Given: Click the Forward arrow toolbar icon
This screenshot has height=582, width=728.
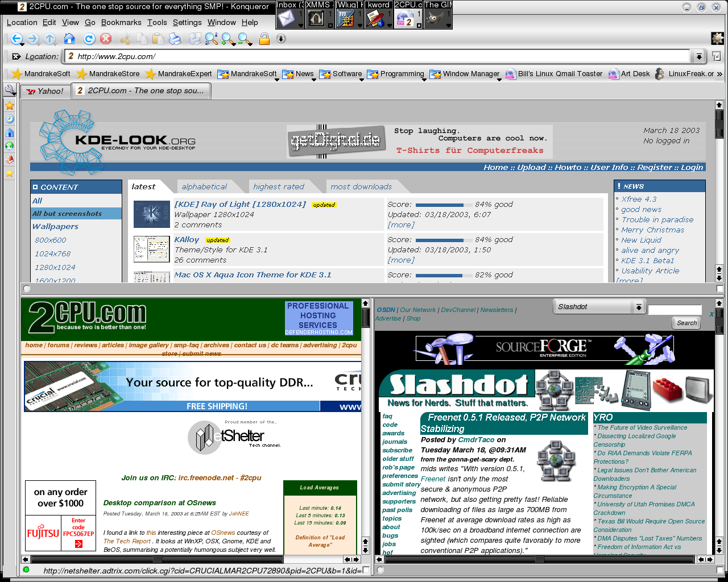Looking at the screenshot, I should click(x=33, y=39).
